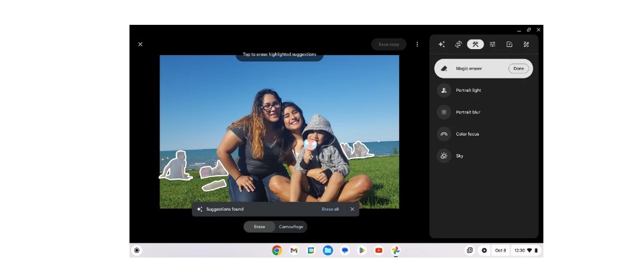Screen dimensions: 644x263
Task: Open the Adjust sliders tab
Action: point(492,44)
